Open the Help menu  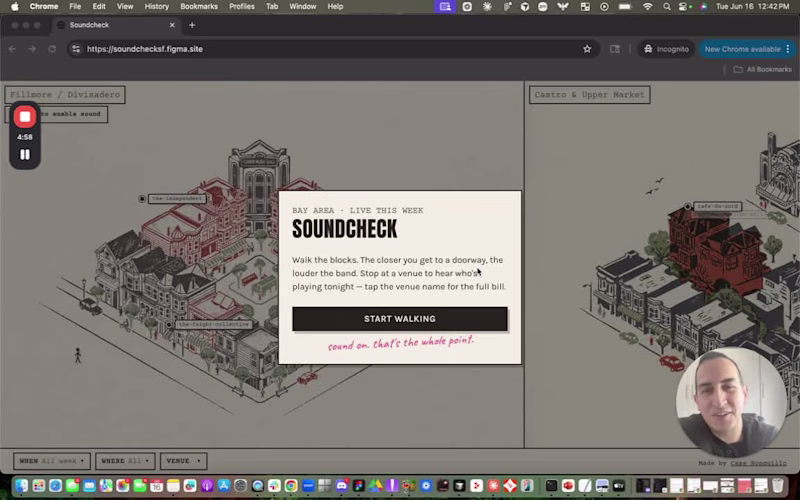(x=335, y=7)
